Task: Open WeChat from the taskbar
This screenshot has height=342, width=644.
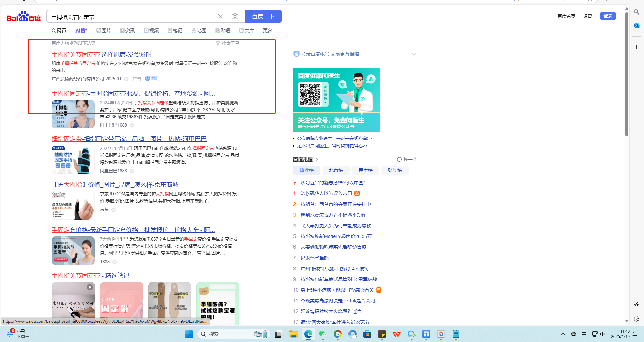Action: [323, 334]
